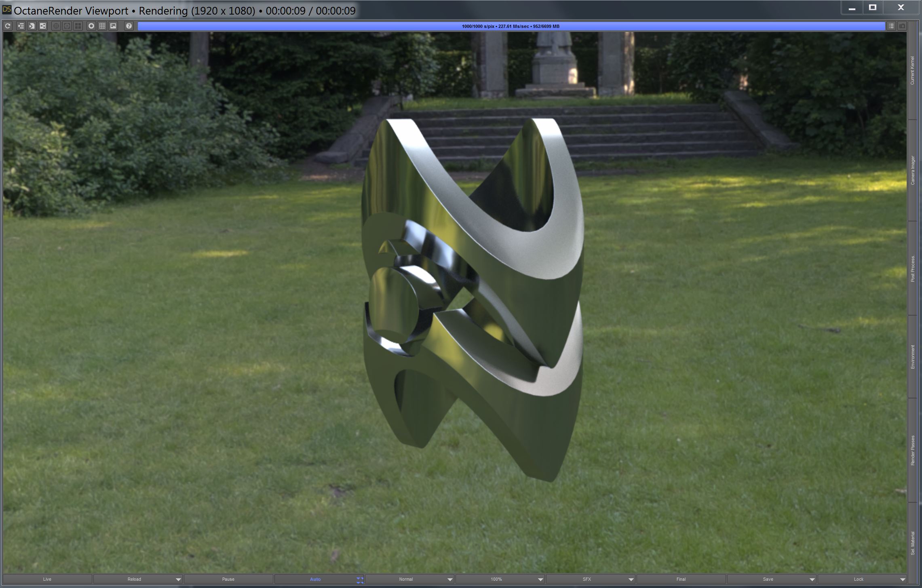Click the image background icon
Viewport: 922px width, 588px height.
click(x=113, y=26)
